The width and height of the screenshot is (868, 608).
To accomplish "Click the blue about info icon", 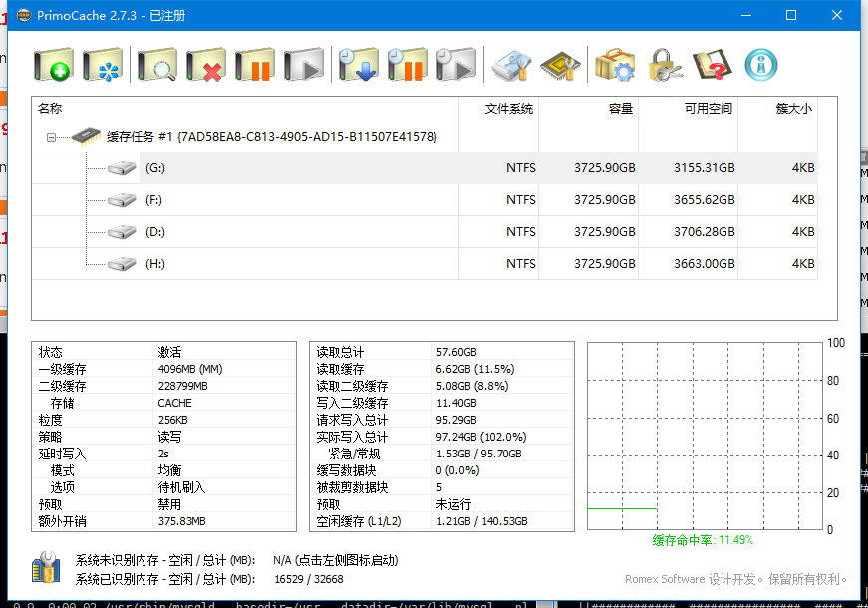I will pos(761,66).
